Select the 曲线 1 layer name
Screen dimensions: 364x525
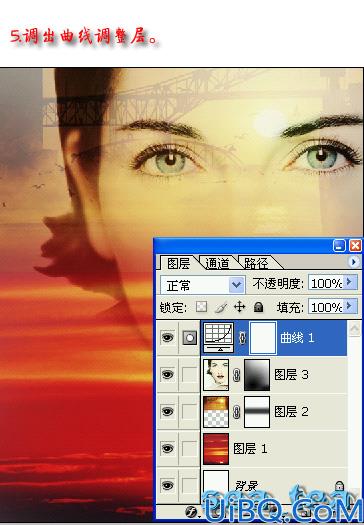(x=297, y=338)
